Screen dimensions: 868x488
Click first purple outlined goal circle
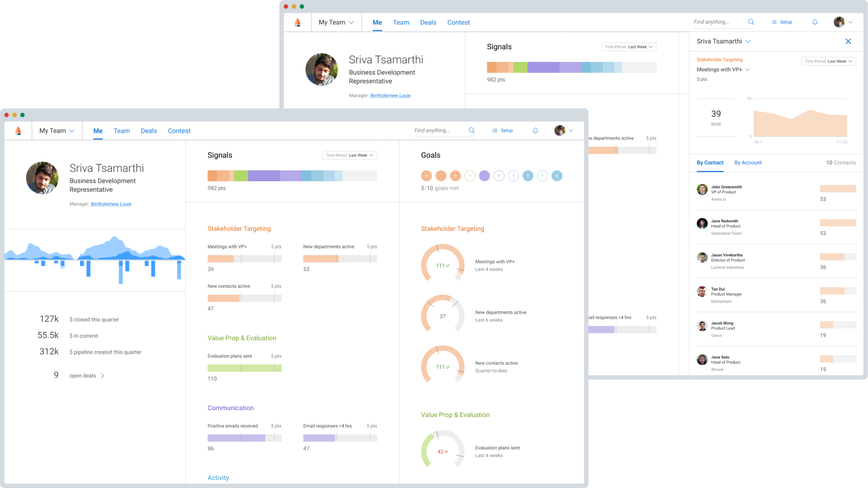click(x=499, y=176)
